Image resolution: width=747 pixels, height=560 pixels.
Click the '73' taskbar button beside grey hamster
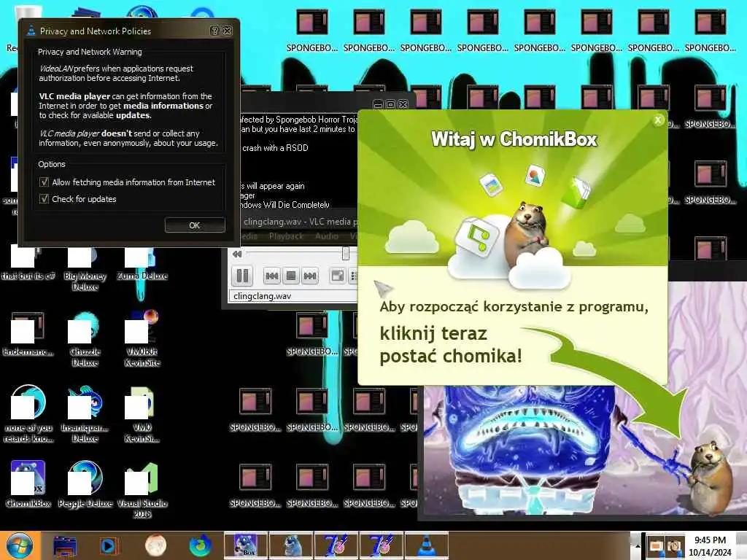[336, 545]
